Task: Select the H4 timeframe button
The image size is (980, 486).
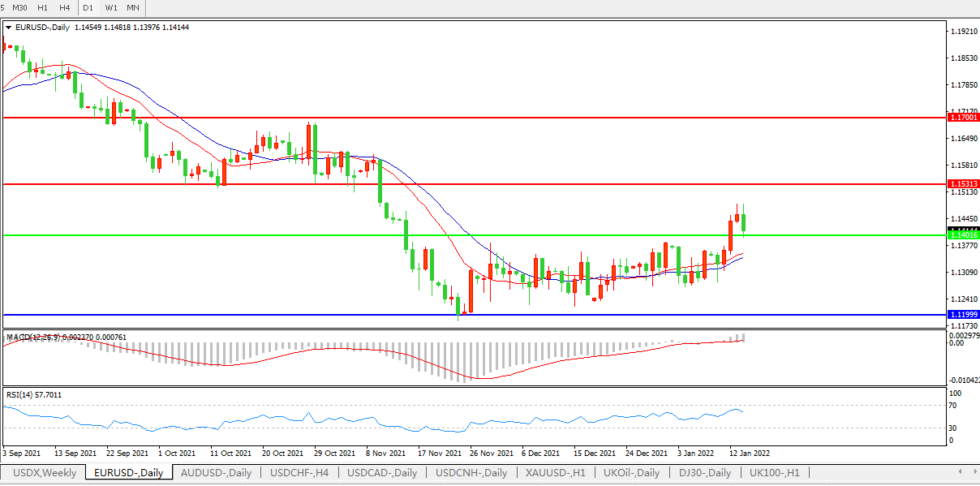Action: pyautogui.click(x=65, y=7)
